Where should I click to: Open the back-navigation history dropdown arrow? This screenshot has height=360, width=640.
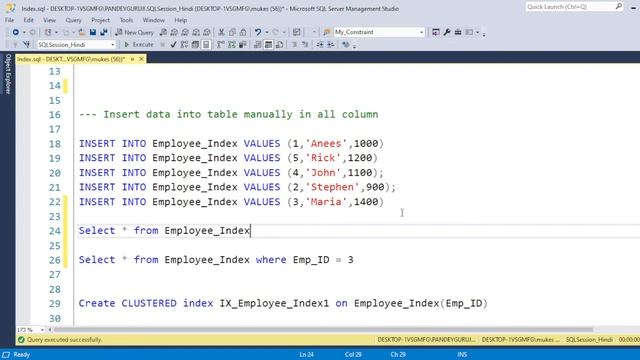click(x=24, y=32)
